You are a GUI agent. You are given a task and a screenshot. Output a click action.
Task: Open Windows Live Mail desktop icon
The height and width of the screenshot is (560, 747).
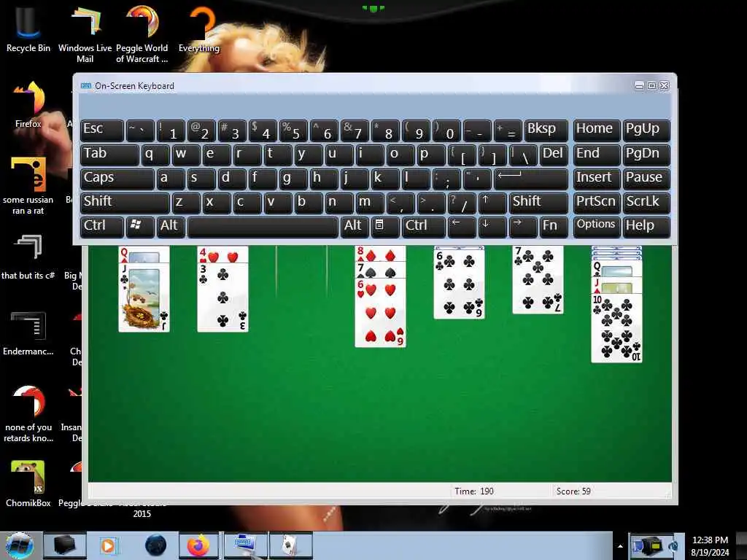pos(85,34)
